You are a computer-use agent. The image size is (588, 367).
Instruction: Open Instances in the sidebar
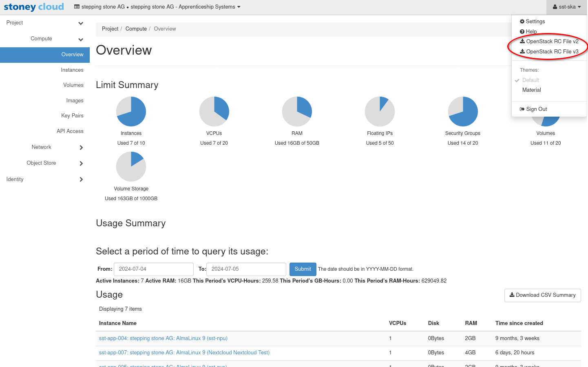coord(72,70)
